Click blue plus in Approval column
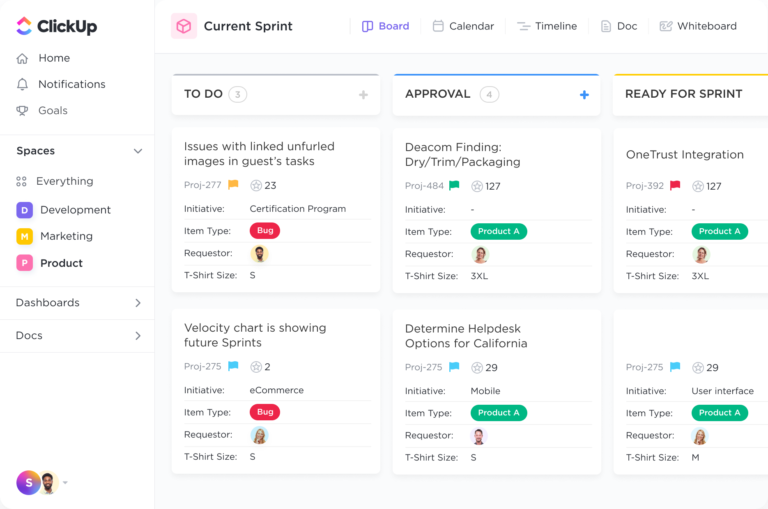The image size is (768, 509). coord(584,95)
